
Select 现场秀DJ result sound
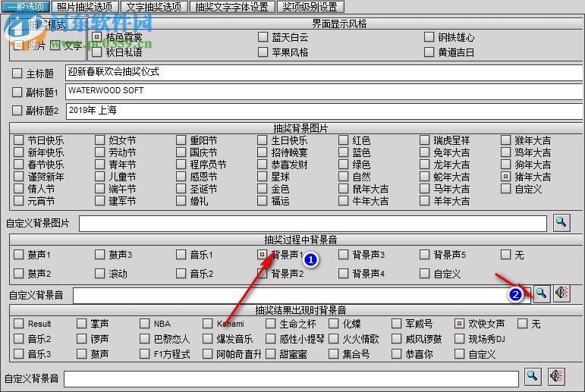[x=460, y=339]
